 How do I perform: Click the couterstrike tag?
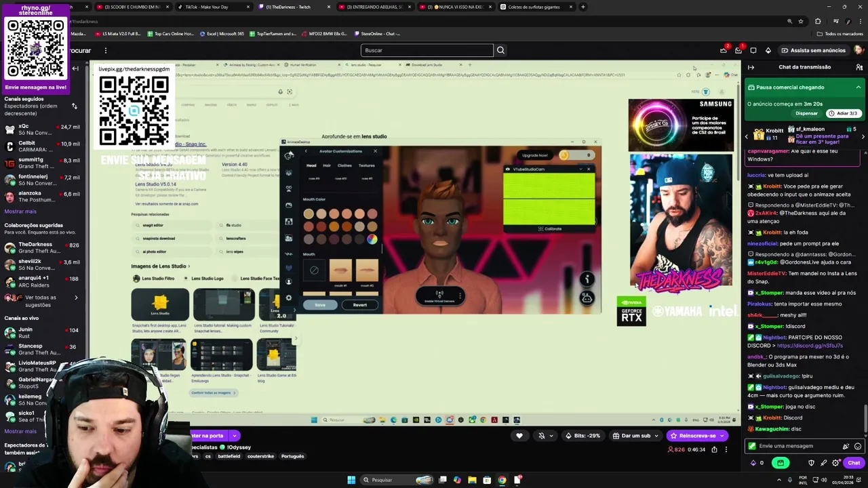[260, 456]
